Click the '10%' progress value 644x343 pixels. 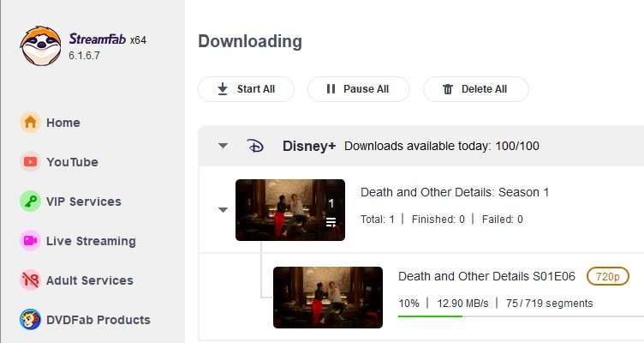pos(408,304)
